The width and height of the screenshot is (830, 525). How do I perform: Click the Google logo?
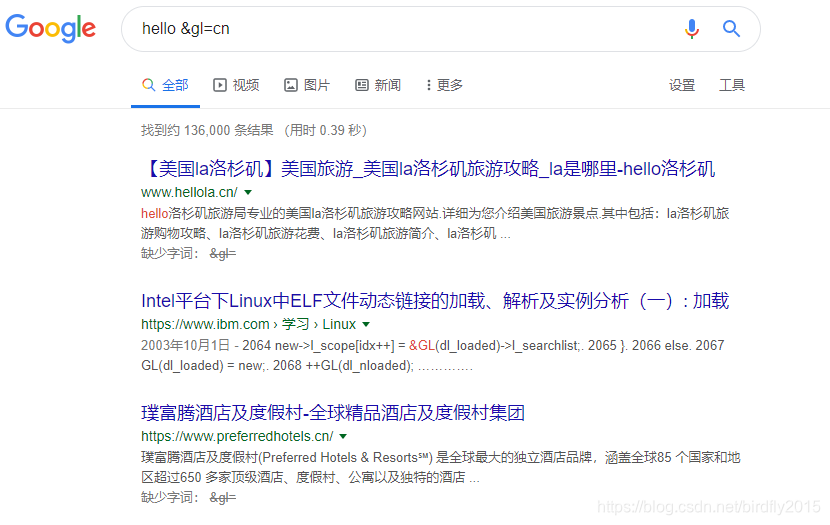[x=51, y=28]
